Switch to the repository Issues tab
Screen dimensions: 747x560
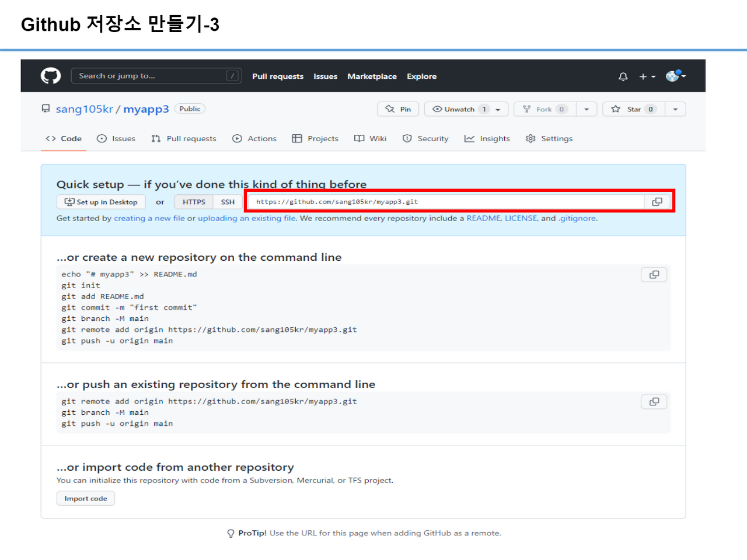(x=116, y=138)
